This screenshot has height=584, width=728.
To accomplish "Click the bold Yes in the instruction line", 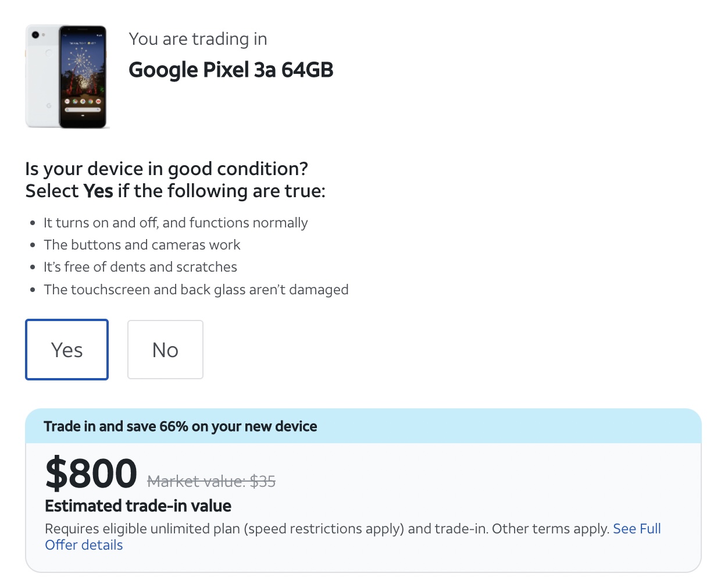I will point(98,191).
